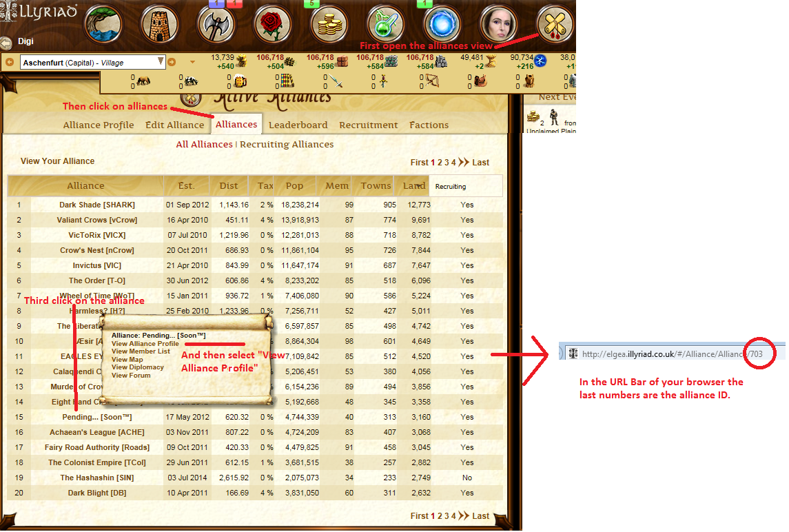Click View Your Alliance link

[x=57, y=161]
